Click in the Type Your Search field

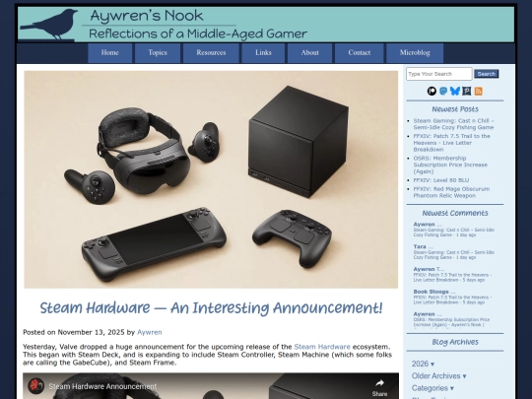(439, 74)
